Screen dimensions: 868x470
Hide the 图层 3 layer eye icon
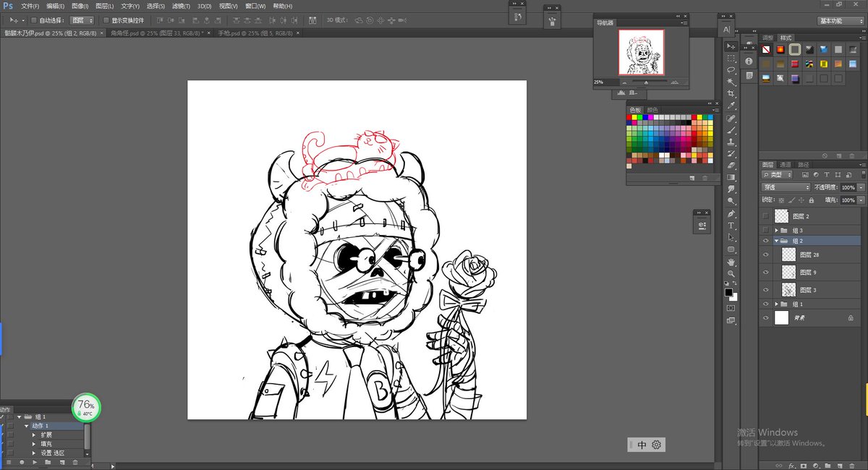(x=766, y=289)
